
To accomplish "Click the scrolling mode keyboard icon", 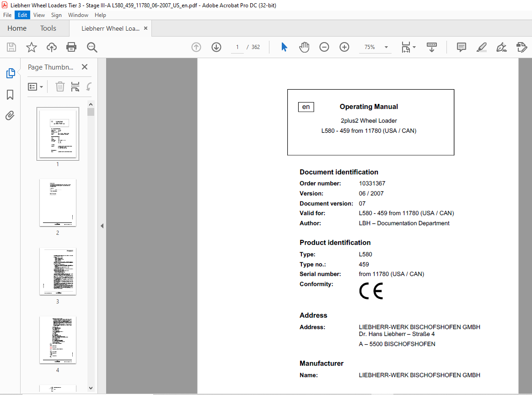I will click(431, 47).
